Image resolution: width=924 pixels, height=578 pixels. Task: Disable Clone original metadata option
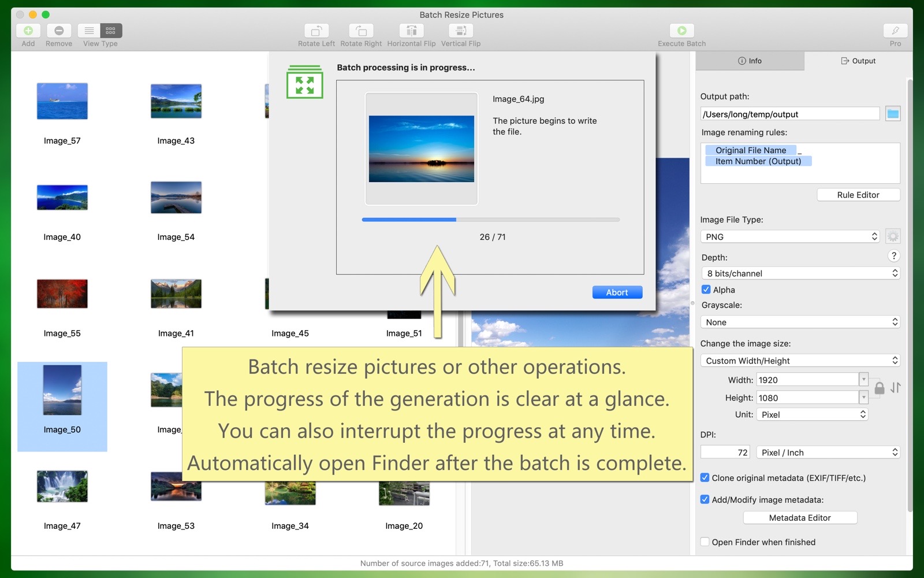705,478
